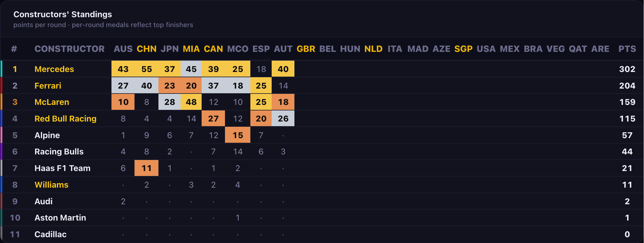
Task: Select the NLD round column header
Action: (x=373, y=49)
